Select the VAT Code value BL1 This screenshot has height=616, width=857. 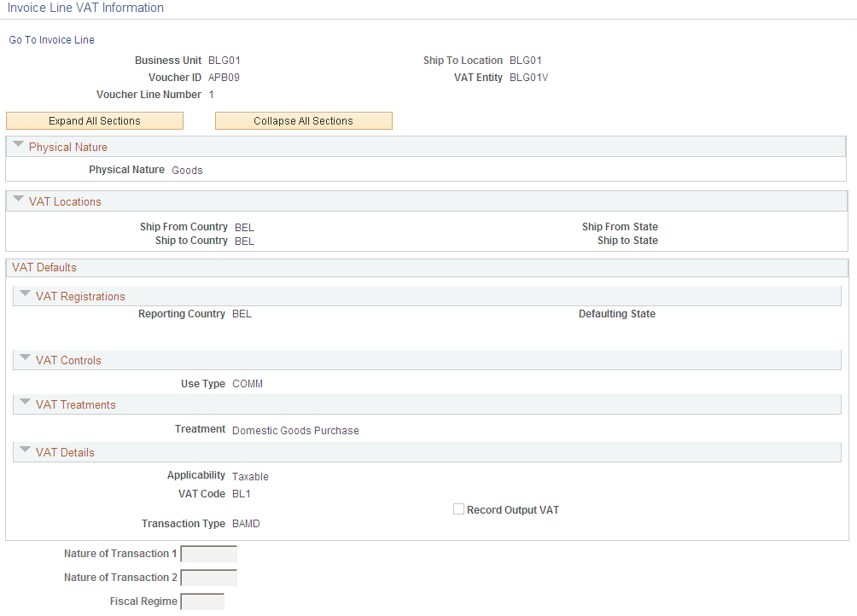[241, 493]
